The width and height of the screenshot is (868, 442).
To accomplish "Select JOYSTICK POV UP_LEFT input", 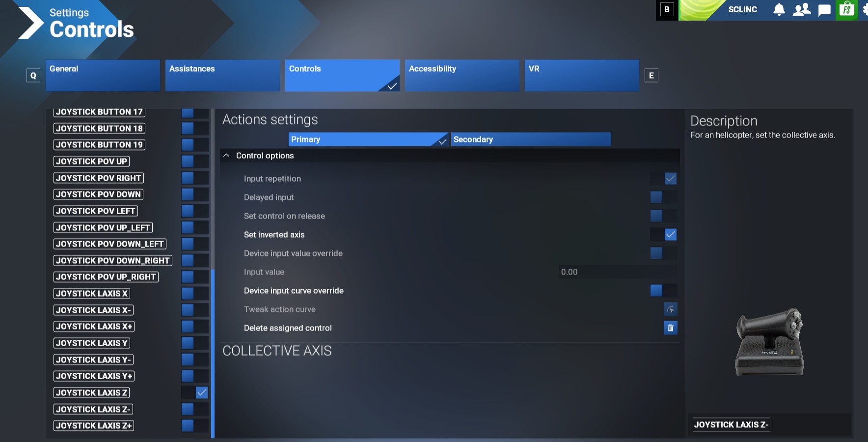I will 103,228.
